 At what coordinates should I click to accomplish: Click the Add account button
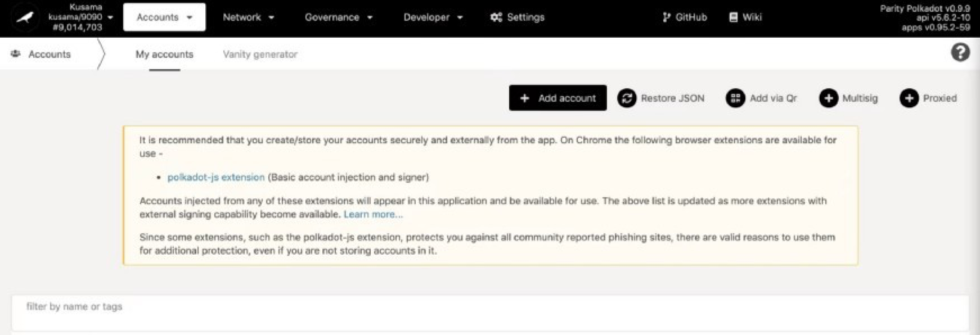click(x=558, y=98)
